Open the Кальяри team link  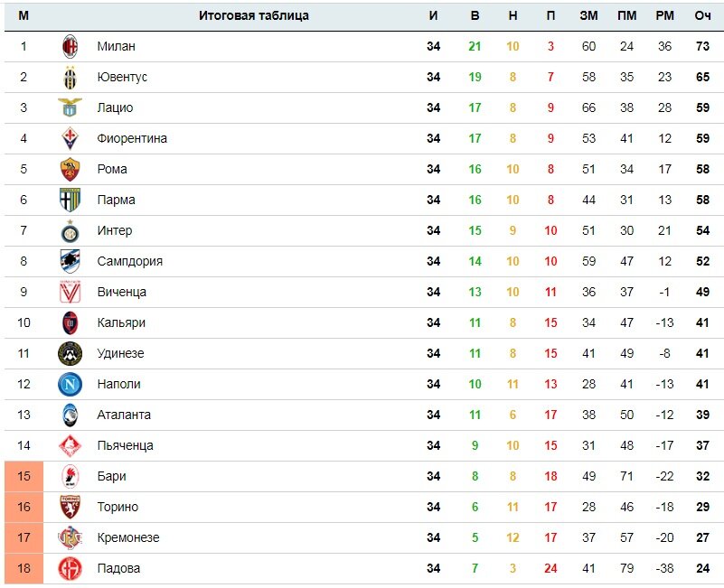(x=121, y=322)
